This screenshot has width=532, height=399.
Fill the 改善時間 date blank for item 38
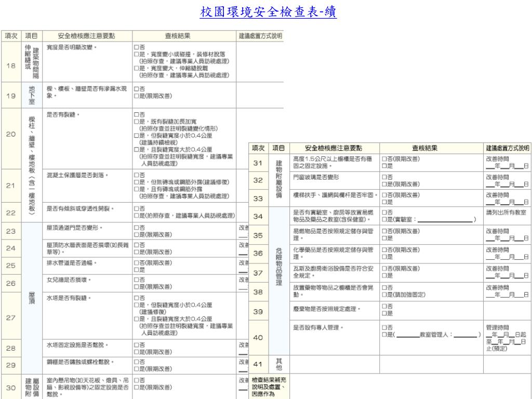pyautogui.click(x=507, y=295)
